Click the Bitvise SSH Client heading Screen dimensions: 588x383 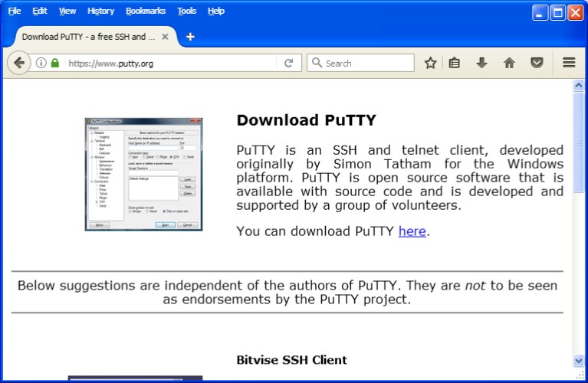(x=291, y=360)
